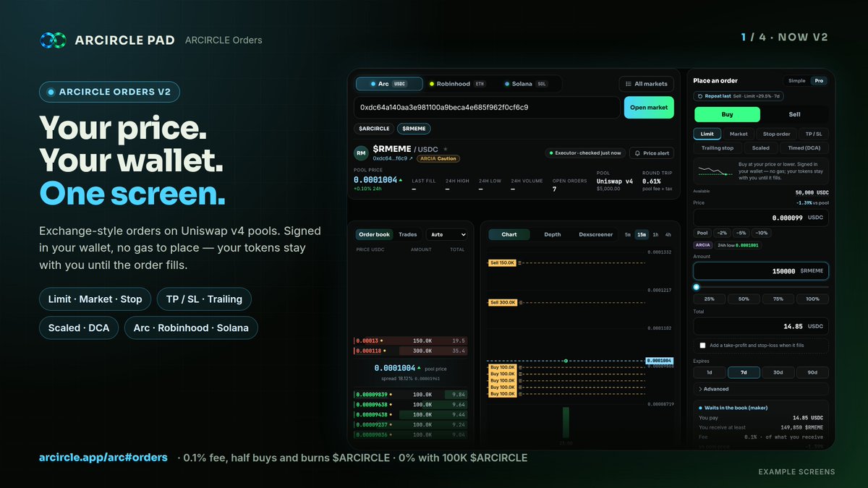Click the RM token avatar icon

pyautogui.click(x=361, y=153)
